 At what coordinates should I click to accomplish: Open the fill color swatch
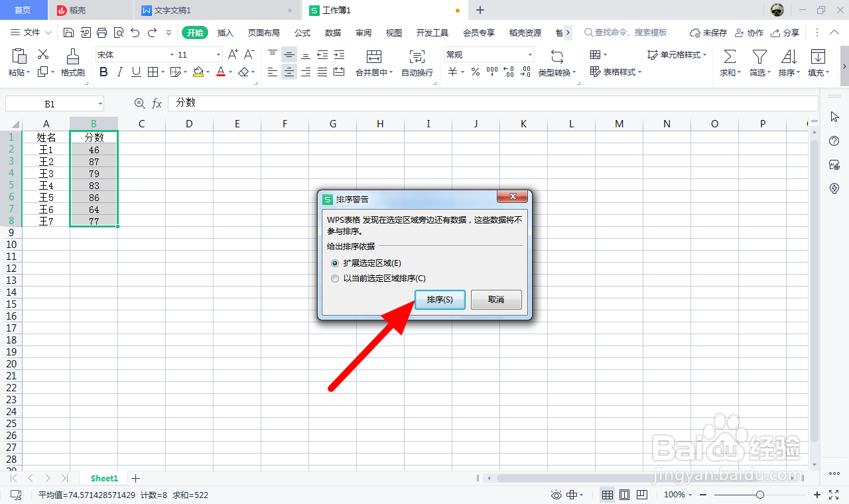(x=198, y=72)
